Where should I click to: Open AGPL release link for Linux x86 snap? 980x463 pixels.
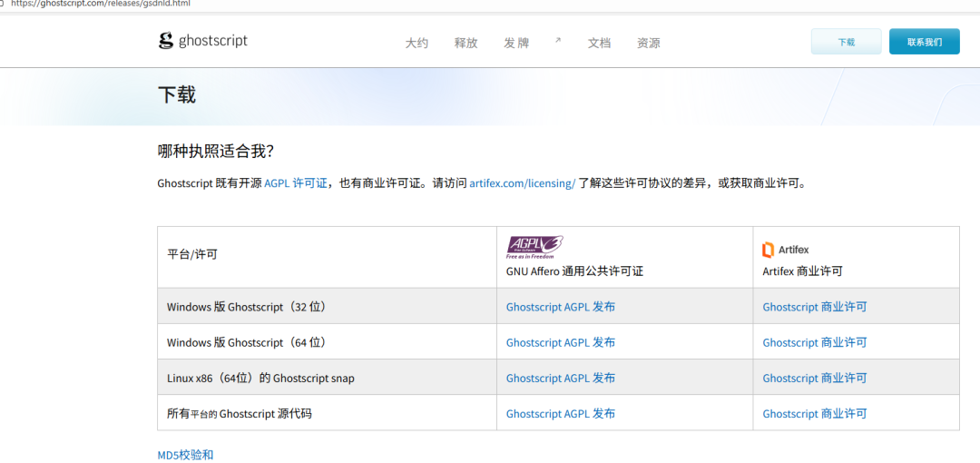(561, 378)
